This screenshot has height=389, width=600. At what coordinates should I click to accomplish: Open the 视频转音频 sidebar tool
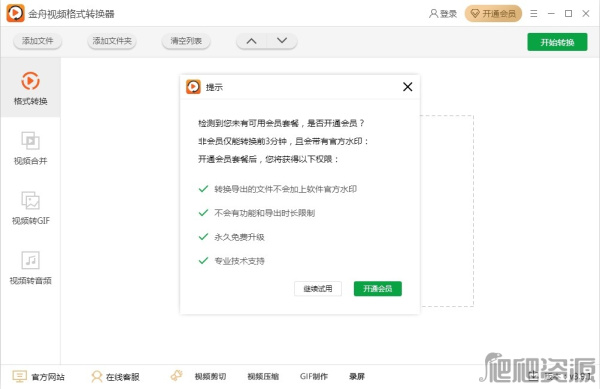pos(30,267)
